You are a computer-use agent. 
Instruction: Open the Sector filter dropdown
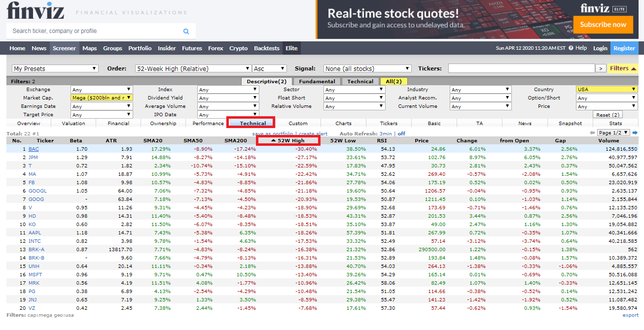coord(354,90)
